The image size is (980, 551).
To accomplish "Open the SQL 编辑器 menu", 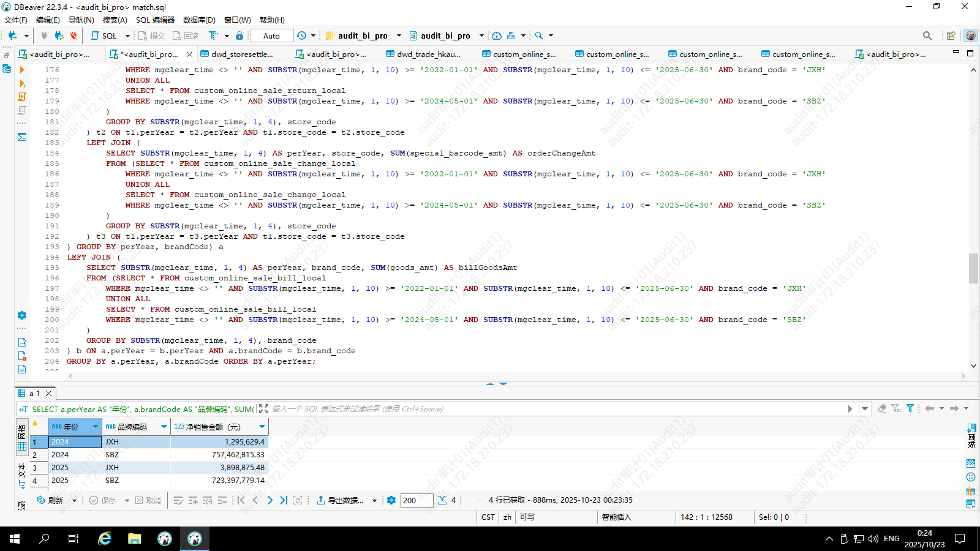I will point(155,20).
